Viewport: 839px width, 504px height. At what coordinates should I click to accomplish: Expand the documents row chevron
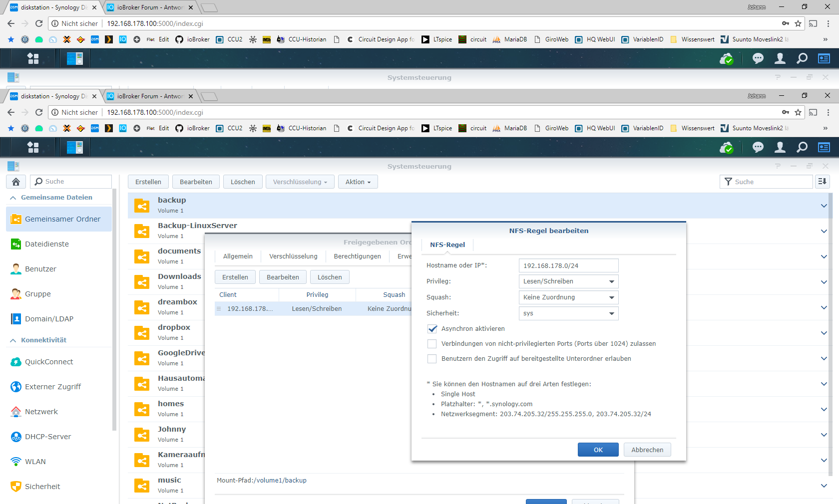click(824, 256)
